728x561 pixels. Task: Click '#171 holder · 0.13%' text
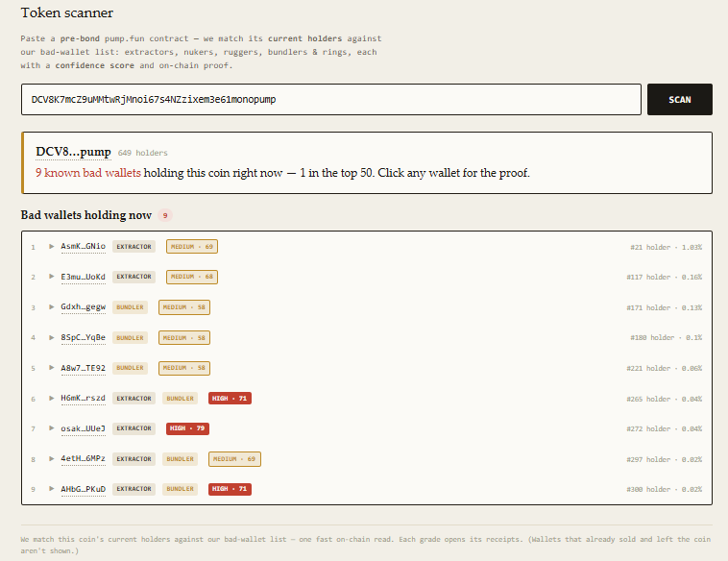(664, 307)
